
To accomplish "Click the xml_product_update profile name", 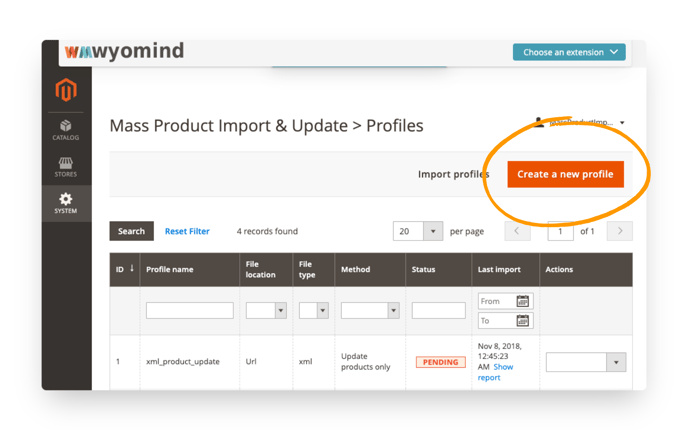I will point(183,362).
